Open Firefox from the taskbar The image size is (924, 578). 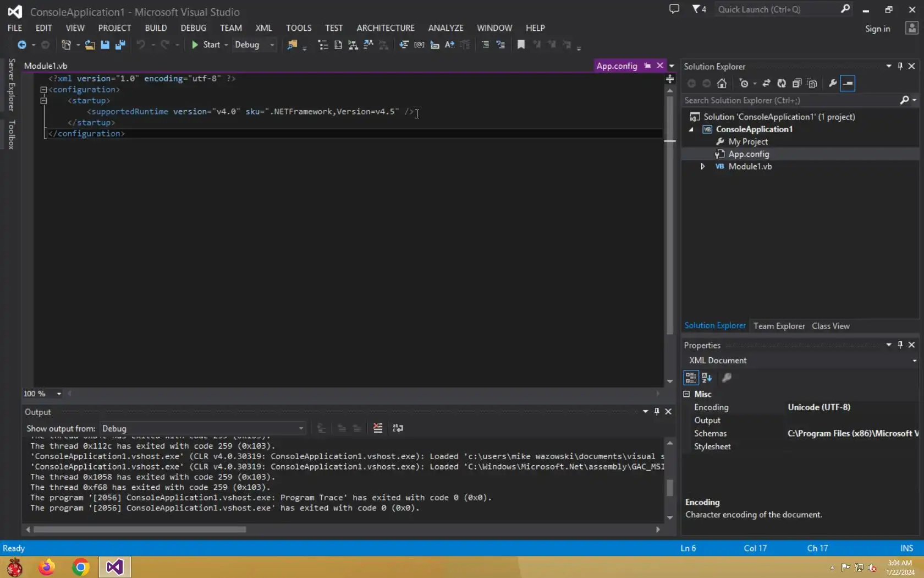pyautogui.click(x=47, y=567)
